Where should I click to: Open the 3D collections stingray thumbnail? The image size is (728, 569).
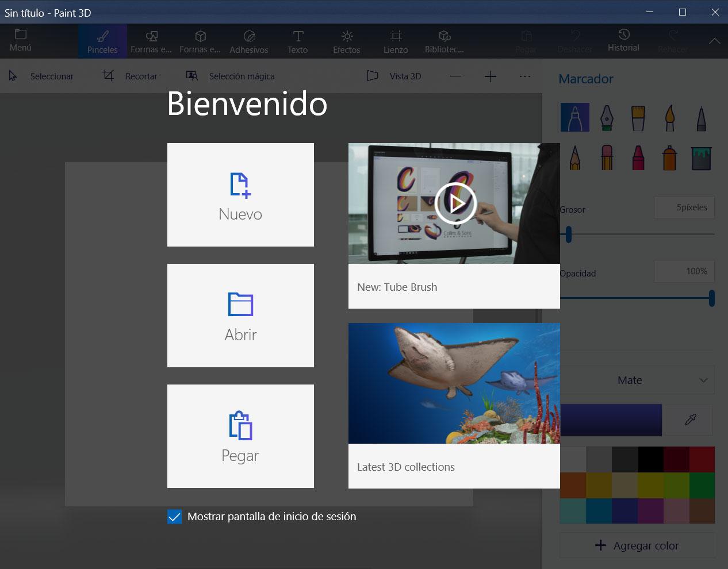point(454,383)
